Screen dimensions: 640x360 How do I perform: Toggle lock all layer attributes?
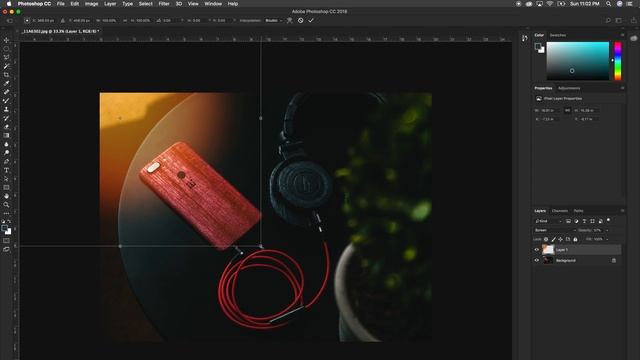tap(576, 239)
